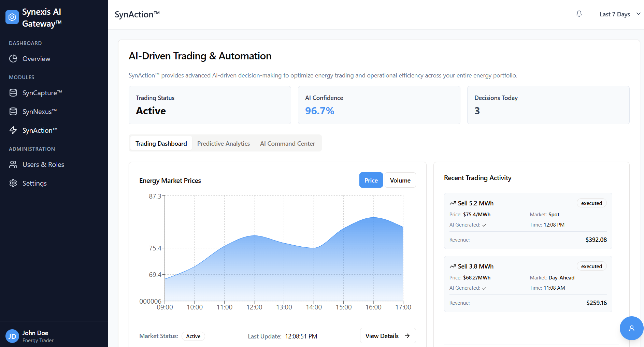Click the 87.3 y-axis label

click(x=155, y=196)
